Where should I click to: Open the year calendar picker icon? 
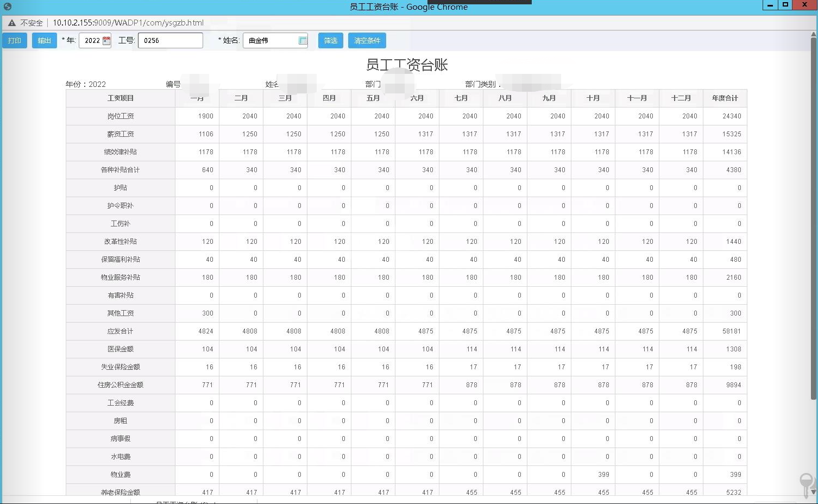point(106,41)
